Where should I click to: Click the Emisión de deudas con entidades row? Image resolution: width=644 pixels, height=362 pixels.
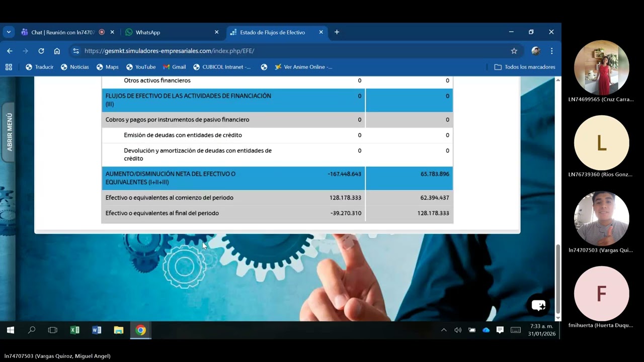coord(277,135)
